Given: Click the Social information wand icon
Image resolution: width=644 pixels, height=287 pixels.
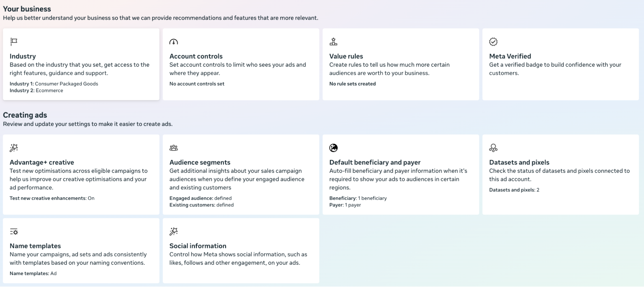Looking at the screenshot, I should pos(174,232).
